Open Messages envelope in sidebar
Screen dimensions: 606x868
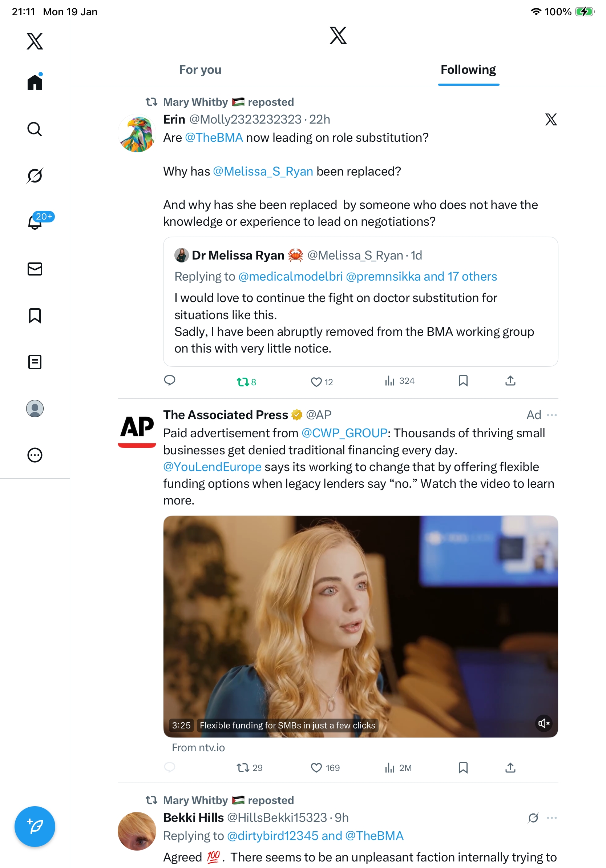pyautogui.click(x=35, y=269)
